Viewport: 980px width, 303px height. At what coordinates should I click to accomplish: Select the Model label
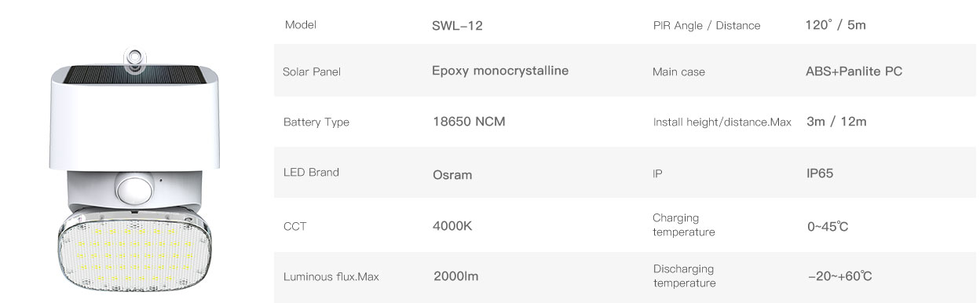click(300, 25)
